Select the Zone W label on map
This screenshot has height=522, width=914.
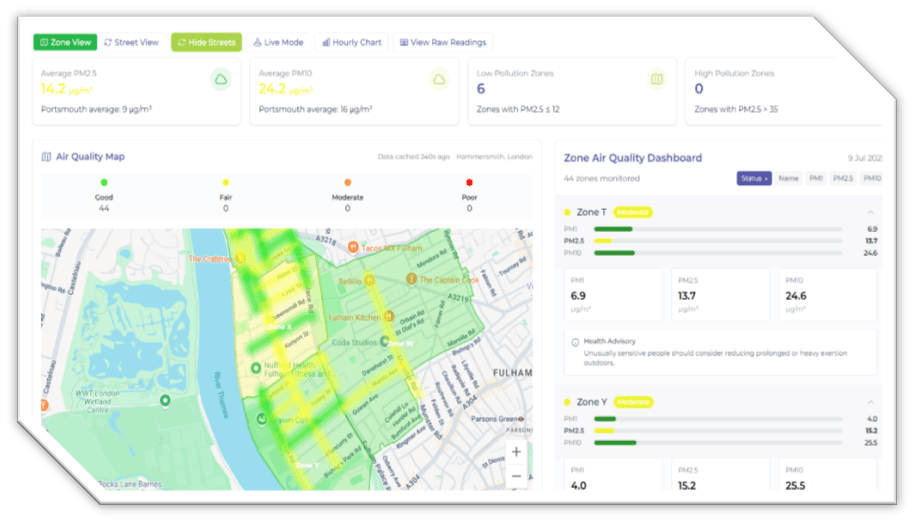click(x=401, y=343)
